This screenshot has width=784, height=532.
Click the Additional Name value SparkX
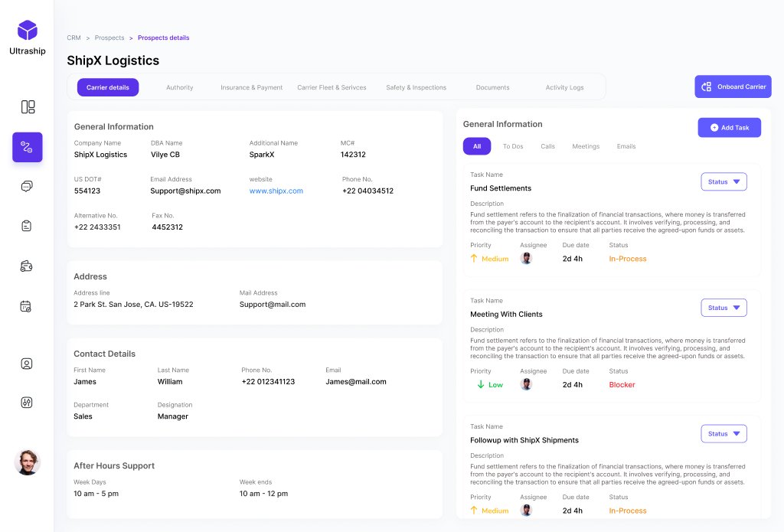(x=262, y=155)
